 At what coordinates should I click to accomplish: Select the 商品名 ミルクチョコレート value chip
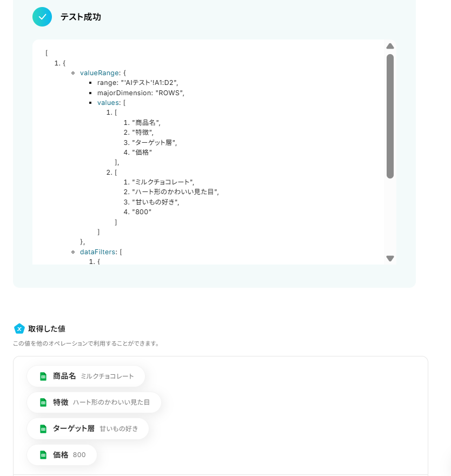click(86, 376)
